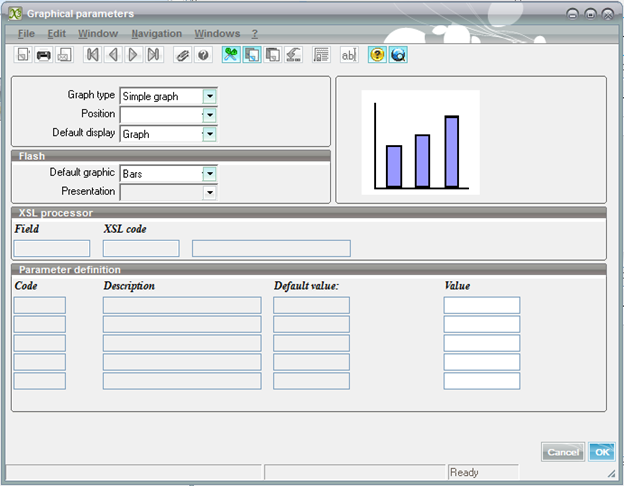Click the wide XSL description input
The image size is (624, 486).
271,248
